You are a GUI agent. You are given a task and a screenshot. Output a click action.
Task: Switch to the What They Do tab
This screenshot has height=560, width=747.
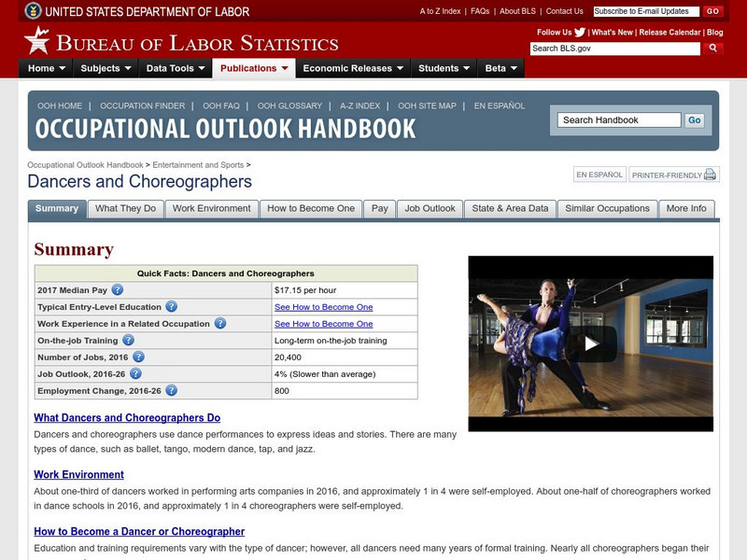126,208
